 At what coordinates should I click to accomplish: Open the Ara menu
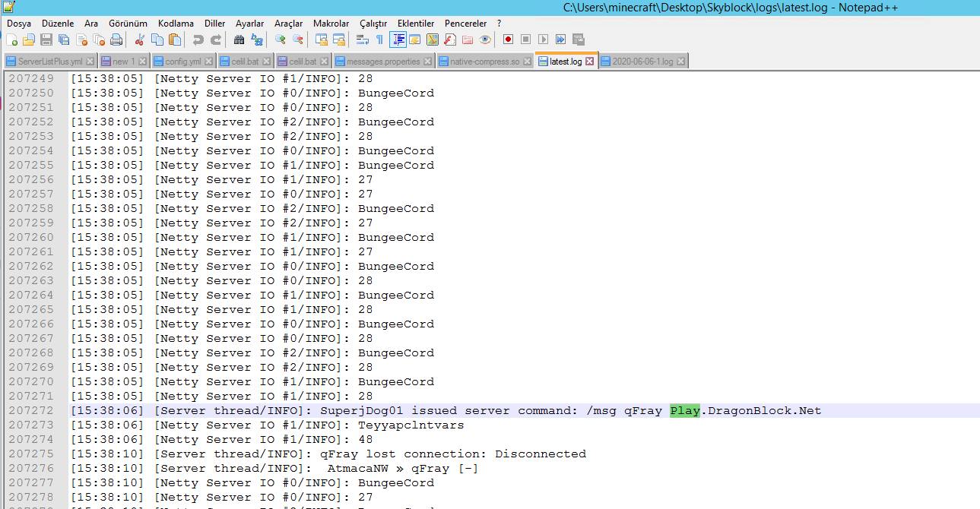(x=91, y=24)
